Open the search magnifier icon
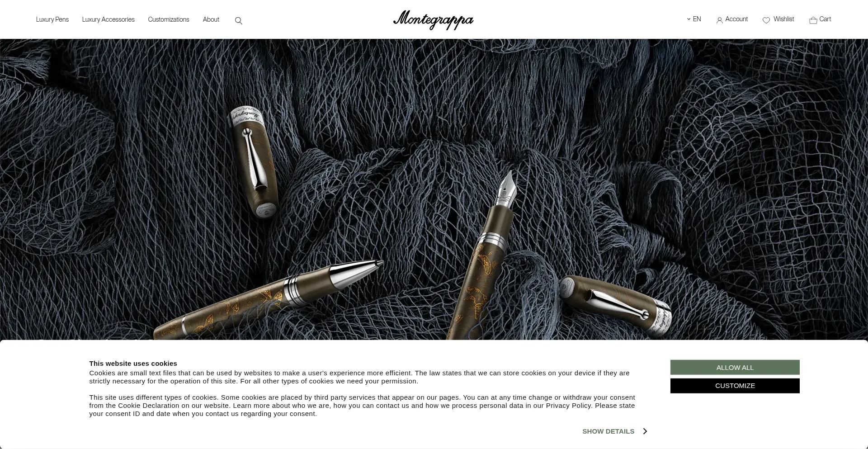 pos(239,21)
